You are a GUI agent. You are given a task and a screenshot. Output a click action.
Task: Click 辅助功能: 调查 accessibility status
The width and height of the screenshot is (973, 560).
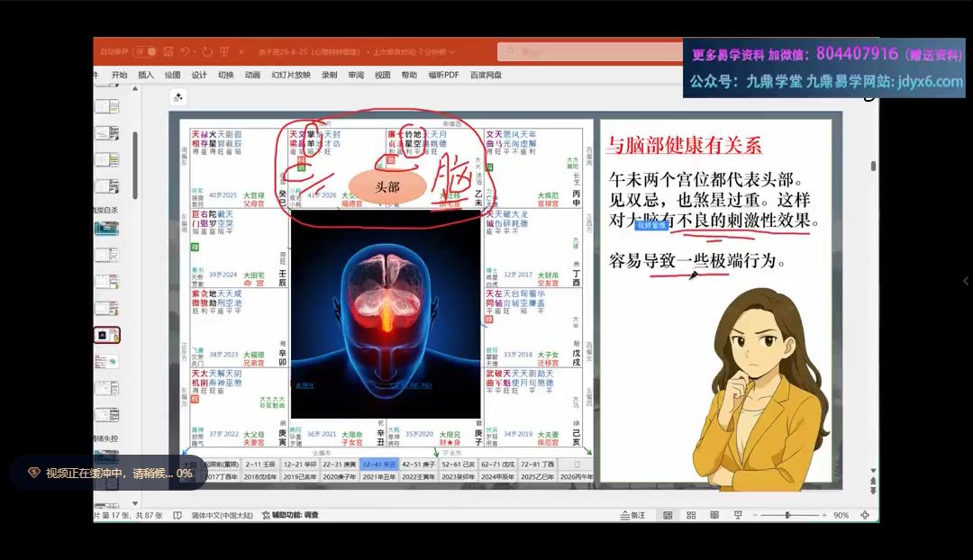(289, 516)
